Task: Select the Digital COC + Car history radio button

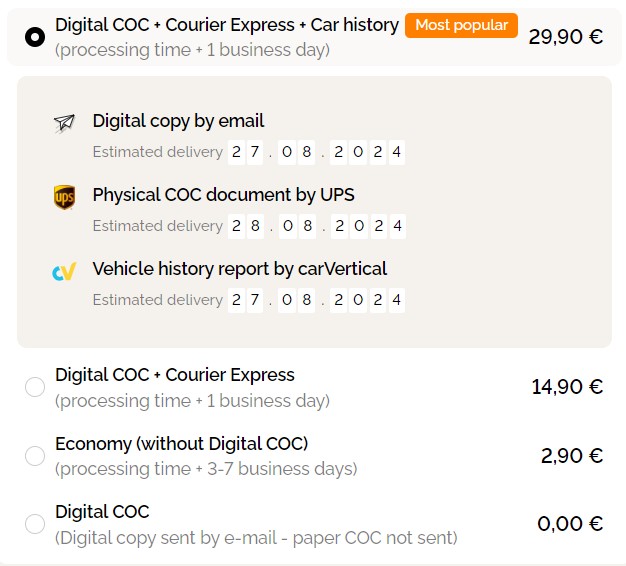Action: 35,37
